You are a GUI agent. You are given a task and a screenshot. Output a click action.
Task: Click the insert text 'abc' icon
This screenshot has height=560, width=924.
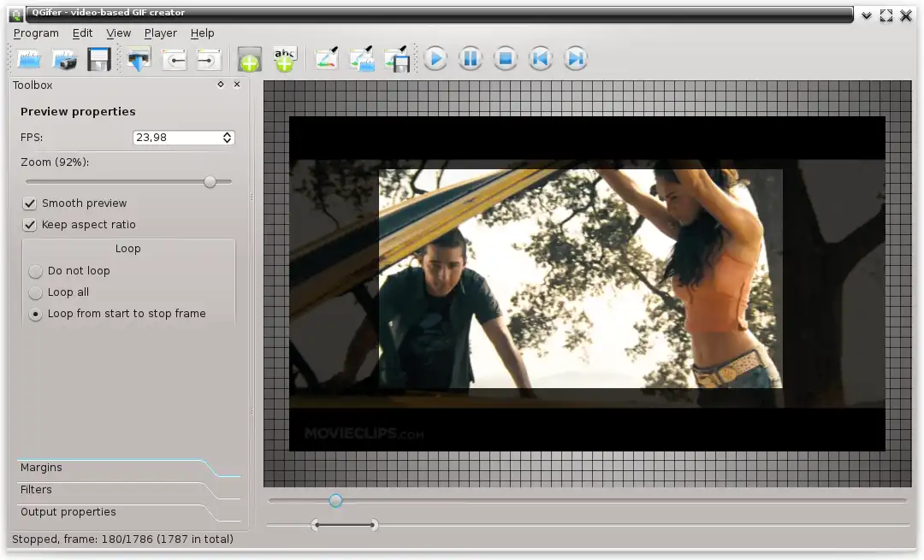[x=284, y=59]
